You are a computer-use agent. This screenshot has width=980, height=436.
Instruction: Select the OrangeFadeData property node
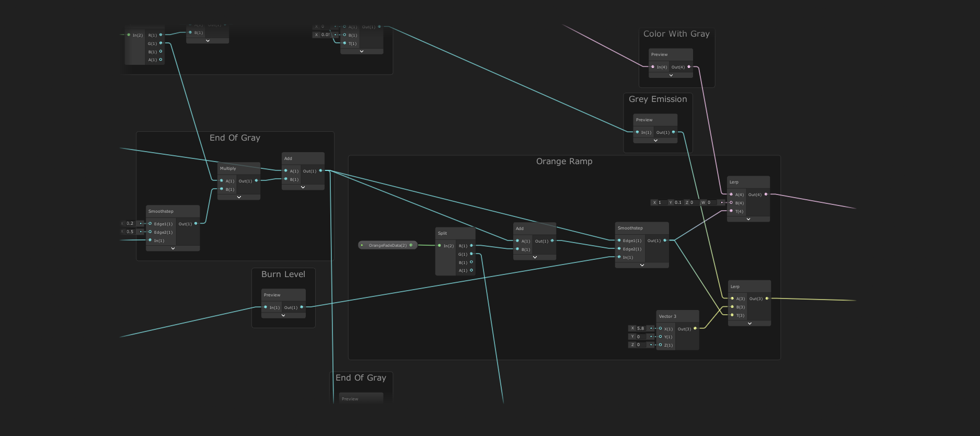click(x=387, y=245)
